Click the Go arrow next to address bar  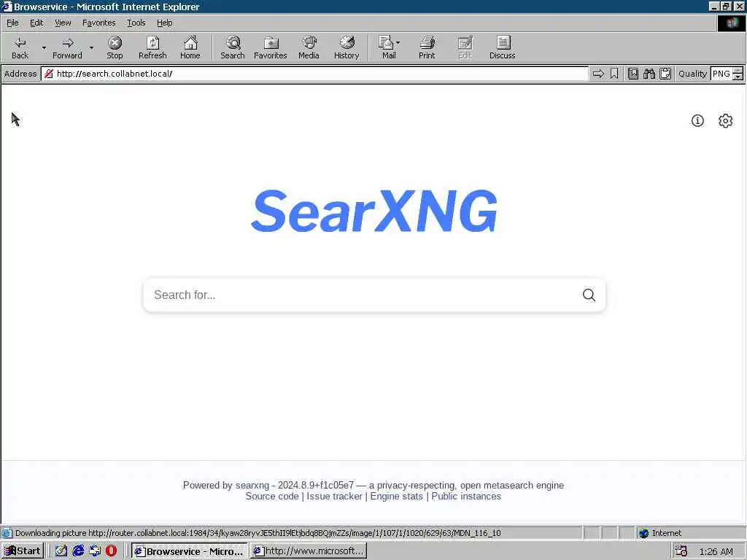point(598,74)
